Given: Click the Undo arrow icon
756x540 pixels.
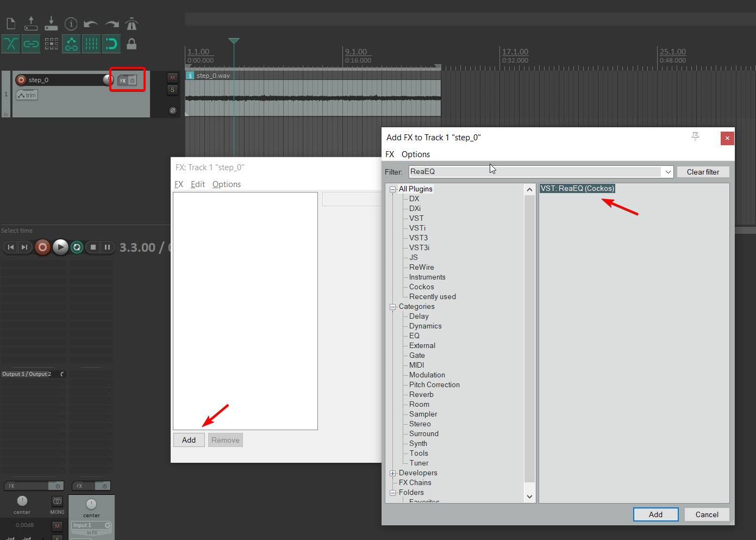Looking at the screenshot, I should click(91, 23).
